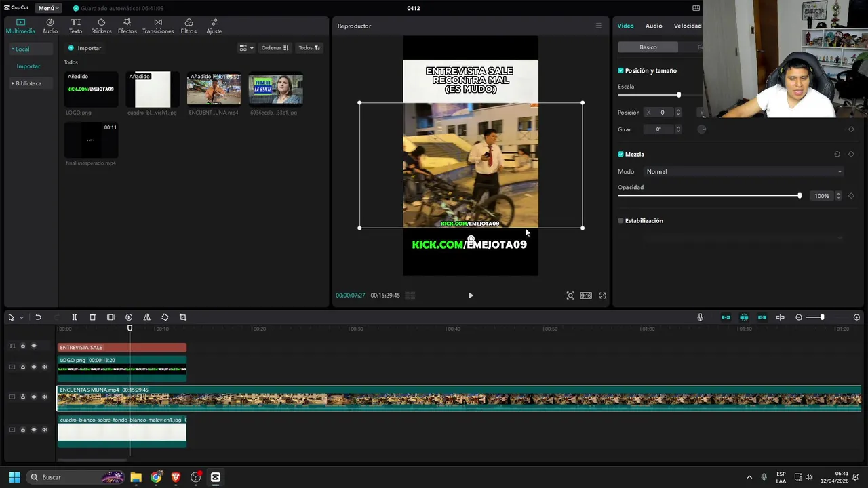868x488 pixels.
Task: Click the Escala slider handle
Action: (679, 95)
